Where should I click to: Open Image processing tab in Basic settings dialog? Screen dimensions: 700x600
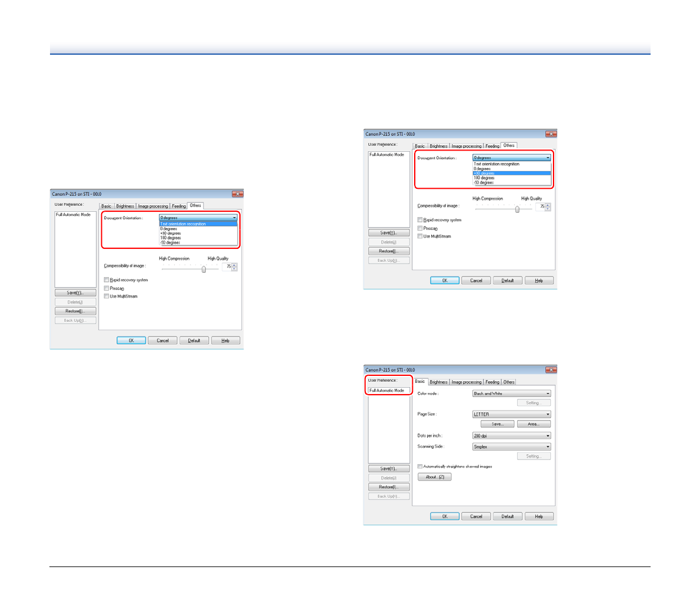466,382
